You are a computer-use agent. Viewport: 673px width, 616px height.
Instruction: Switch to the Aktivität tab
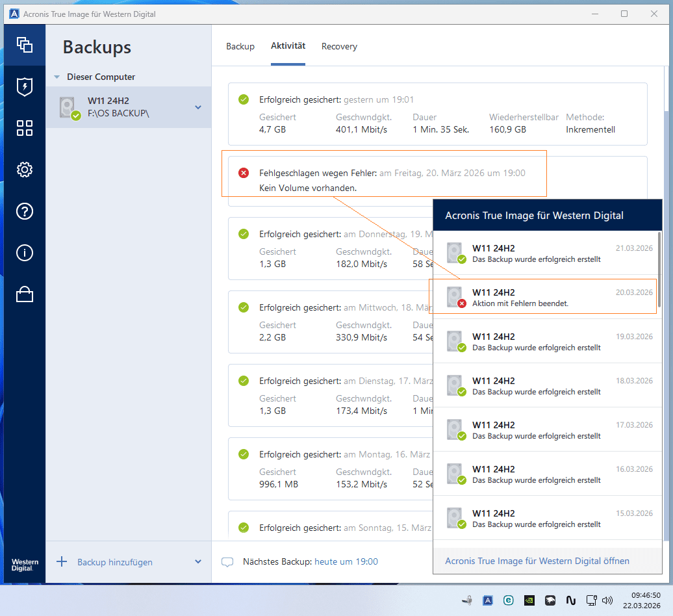[288, 45]
